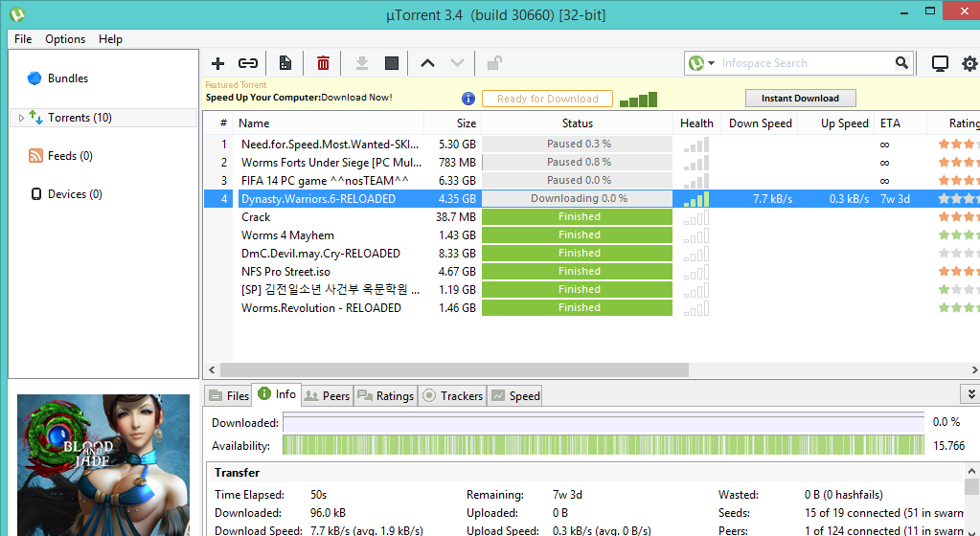
Task: Click the Devices icon in the sidebar
Action: (x=36, y=194)
